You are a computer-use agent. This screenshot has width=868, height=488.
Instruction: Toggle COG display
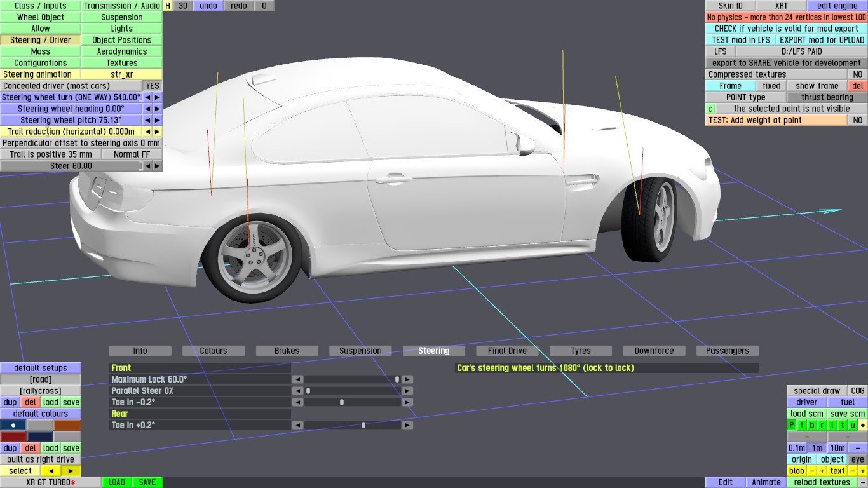(858, 391)
